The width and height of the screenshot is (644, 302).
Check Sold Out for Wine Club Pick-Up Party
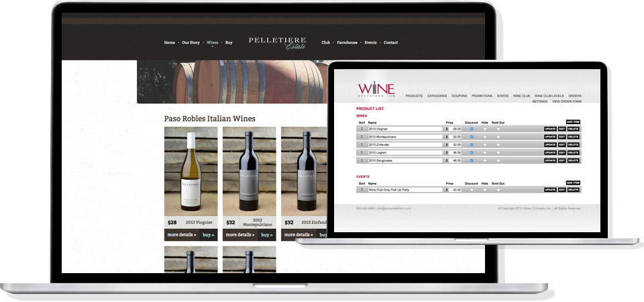(498, 190)
